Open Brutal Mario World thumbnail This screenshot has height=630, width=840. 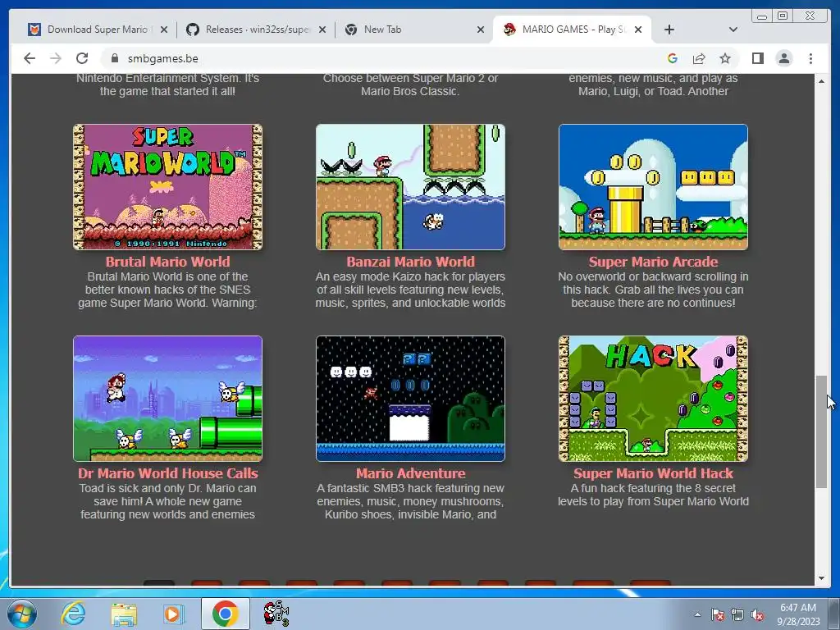(x=167, y=187)
